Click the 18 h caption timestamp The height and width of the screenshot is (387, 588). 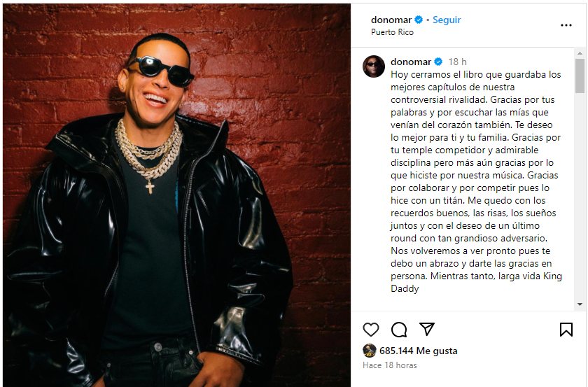tap(458, 62)
